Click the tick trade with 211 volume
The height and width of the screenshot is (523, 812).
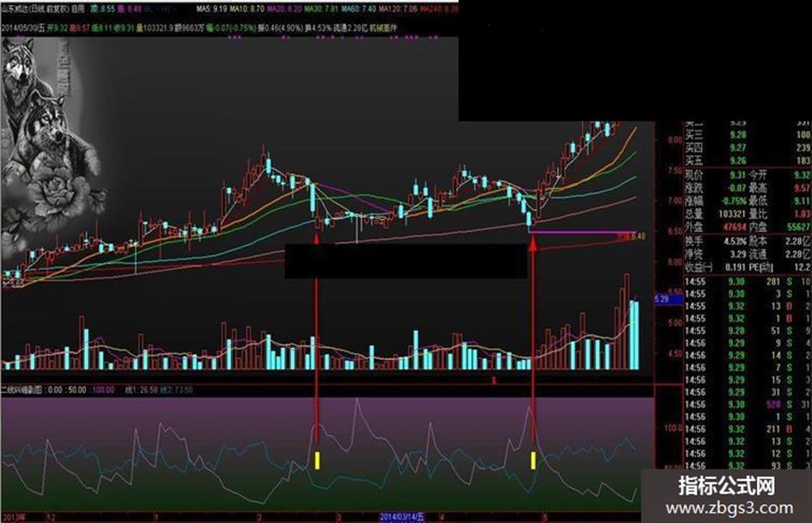pos(773,429)
